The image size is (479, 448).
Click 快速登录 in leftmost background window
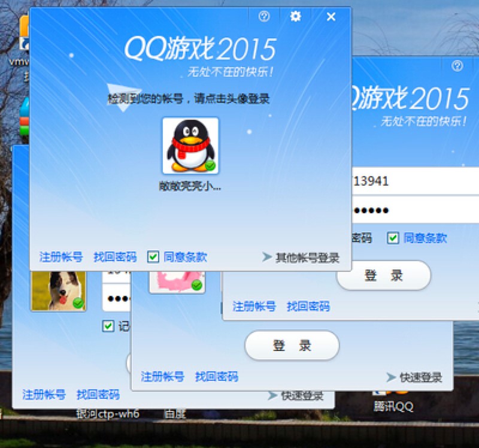302,396
